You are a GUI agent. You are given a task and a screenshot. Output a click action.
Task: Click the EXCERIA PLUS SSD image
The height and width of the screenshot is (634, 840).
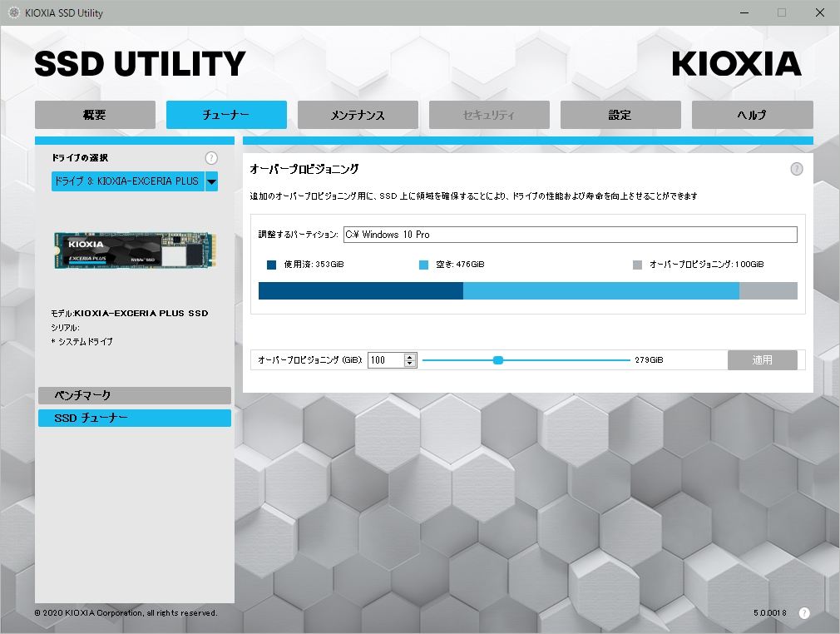pyautogui.click(x=135, y=250)
